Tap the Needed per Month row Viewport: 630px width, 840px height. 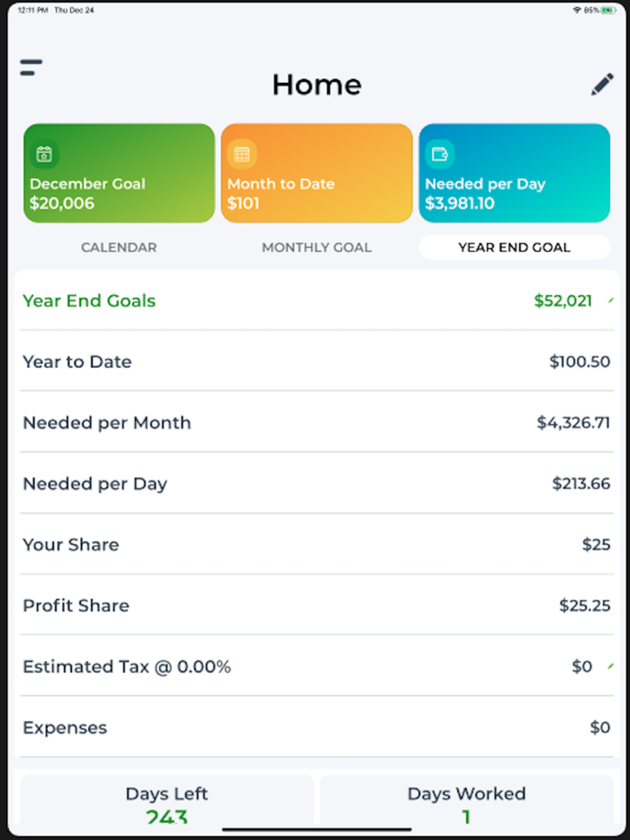[316, 423]
